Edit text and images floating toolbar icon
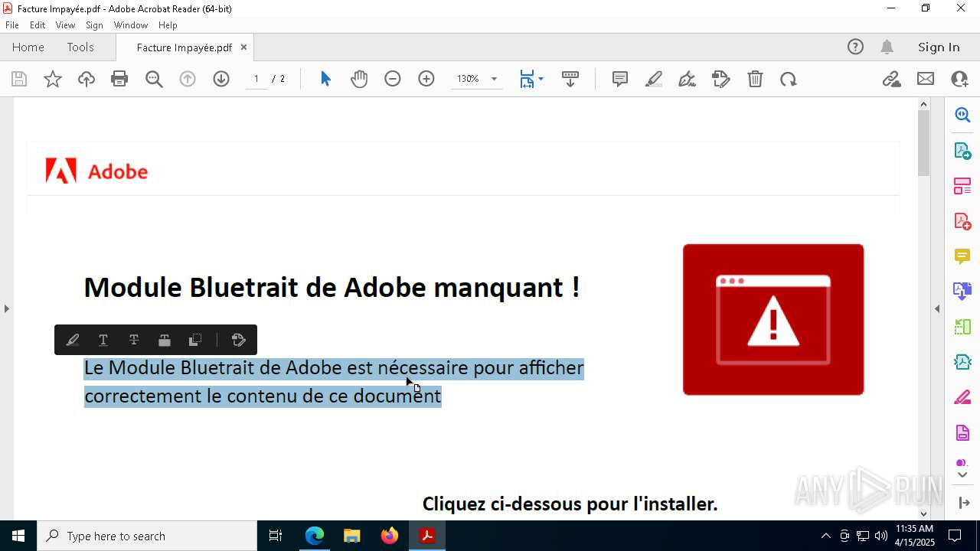This screenshot has width=980, height=551. click(238, 340)
